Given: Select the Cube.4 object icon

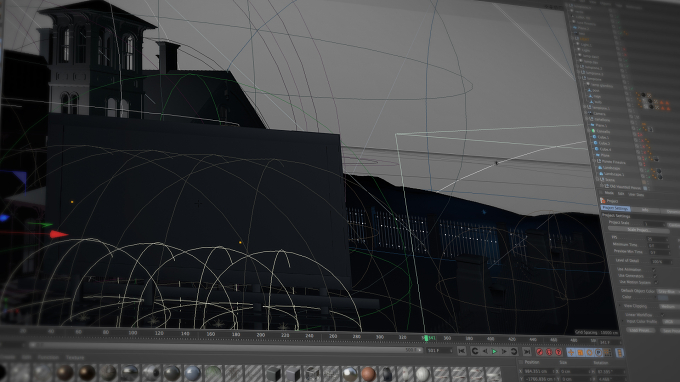Looking at the screenshot, I should pyautogui.click(x=597, y=149).
